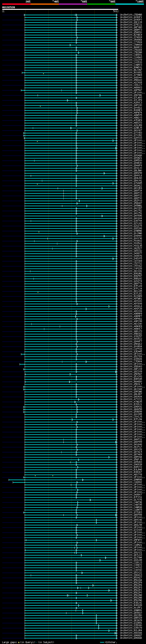Select label UniRef100_Q96TW1
This screenshot has width=146, height=644.
coord(131,95)
